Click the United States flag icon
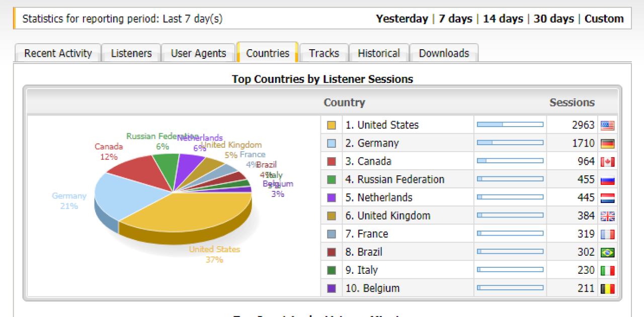 pos(607,126)
